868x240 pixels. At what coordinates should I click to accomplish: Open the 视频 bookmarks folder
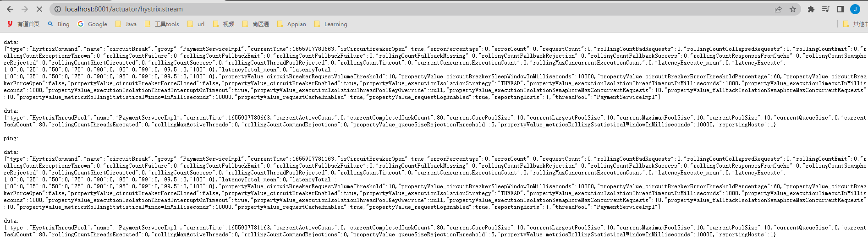point(224,24)
